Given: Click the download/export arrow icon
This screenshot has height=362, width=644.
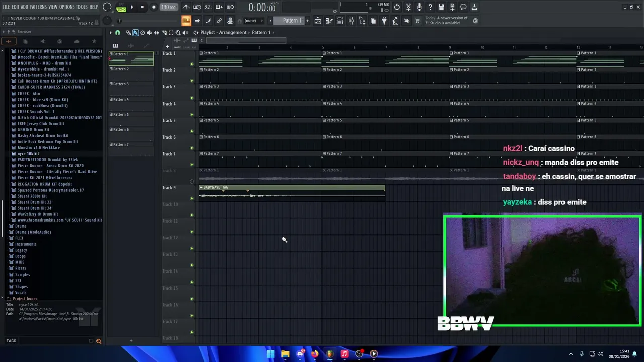Looking at the screenshot, I should point(474,7).
